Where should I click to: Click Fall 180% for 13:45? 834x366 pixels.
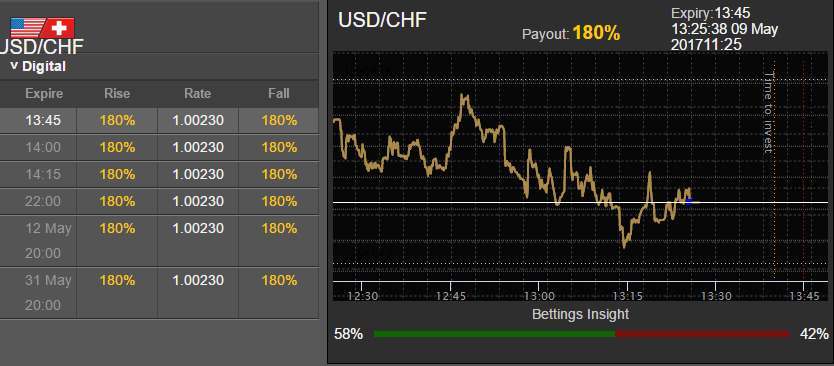(279, 120)
